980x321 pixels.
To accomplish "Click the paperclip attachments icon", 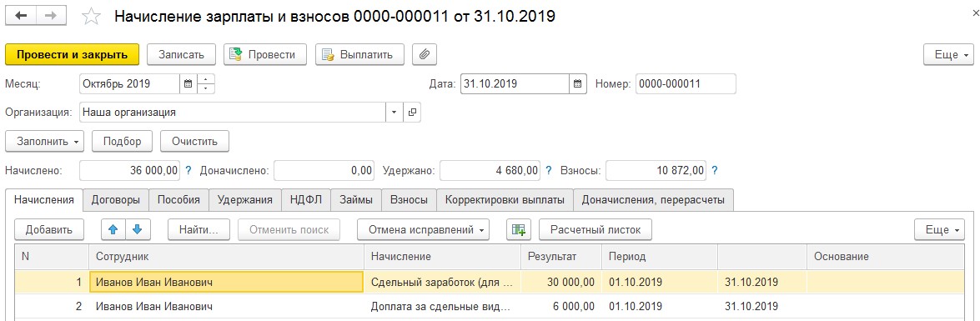I will coord(425,54).
